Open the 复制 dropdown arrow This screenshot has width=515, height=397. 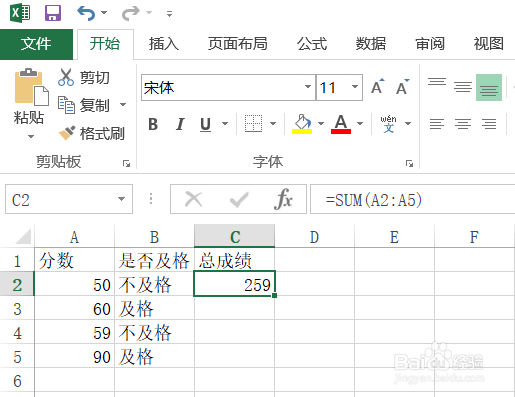123,105
